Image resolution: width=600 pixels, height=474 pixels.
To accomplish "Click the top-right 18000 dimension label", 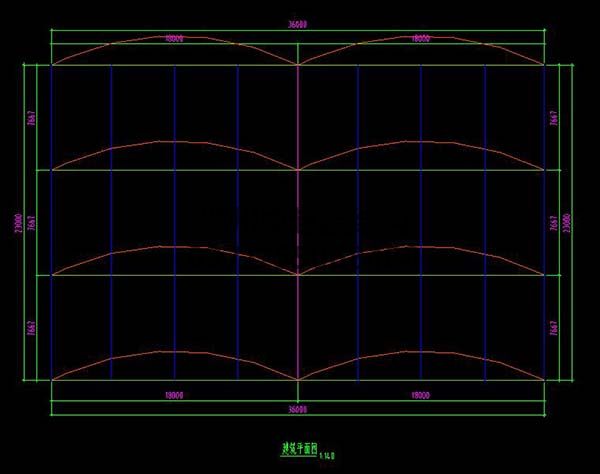I will (x=421, y=39).
